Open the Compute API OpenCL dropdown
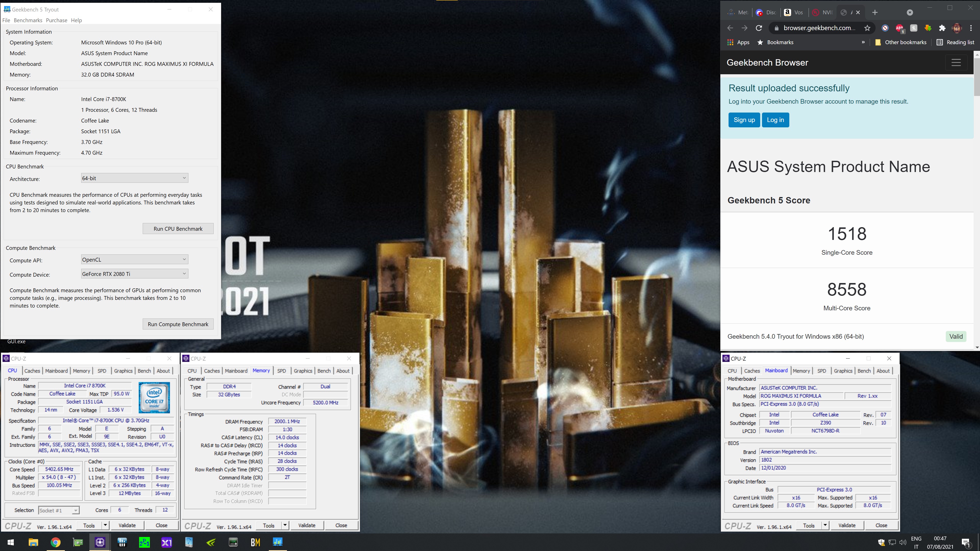 (x=135, y=259)
